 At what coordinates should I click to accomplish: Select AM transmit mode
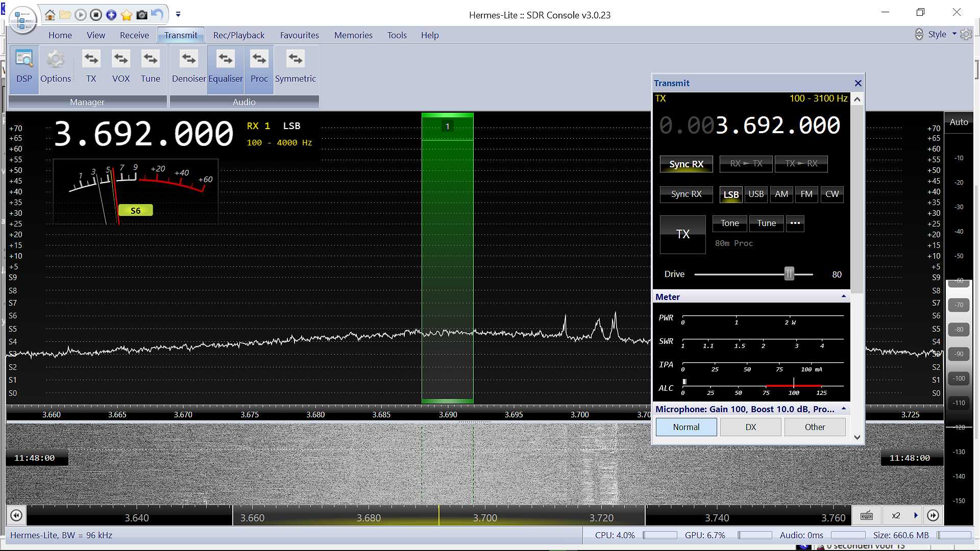(x=781, y=194)
